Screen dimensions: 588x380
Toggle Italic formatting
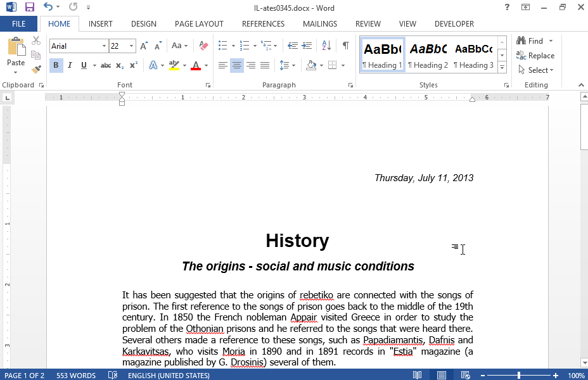(70, 66)
